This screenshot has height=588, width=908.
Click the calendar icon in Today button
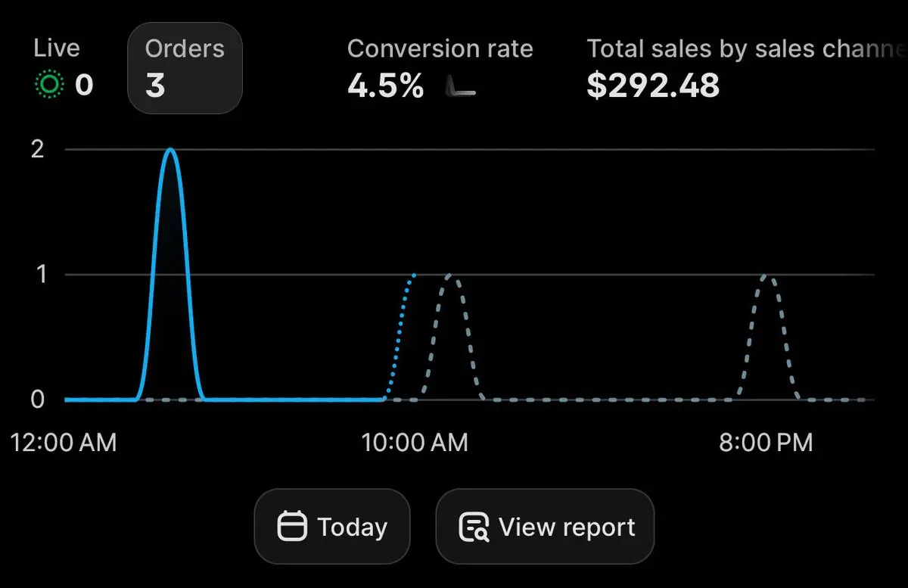tap(292, 527)
